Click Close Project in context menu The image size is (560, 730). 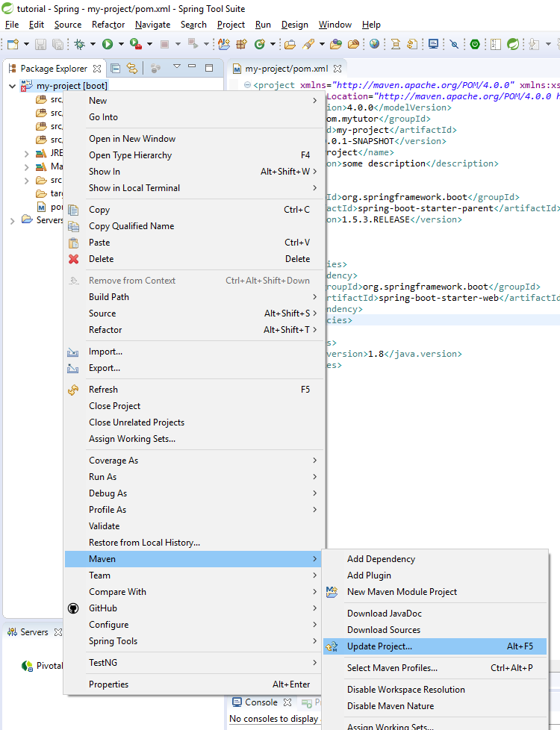[x=193, y=406]
